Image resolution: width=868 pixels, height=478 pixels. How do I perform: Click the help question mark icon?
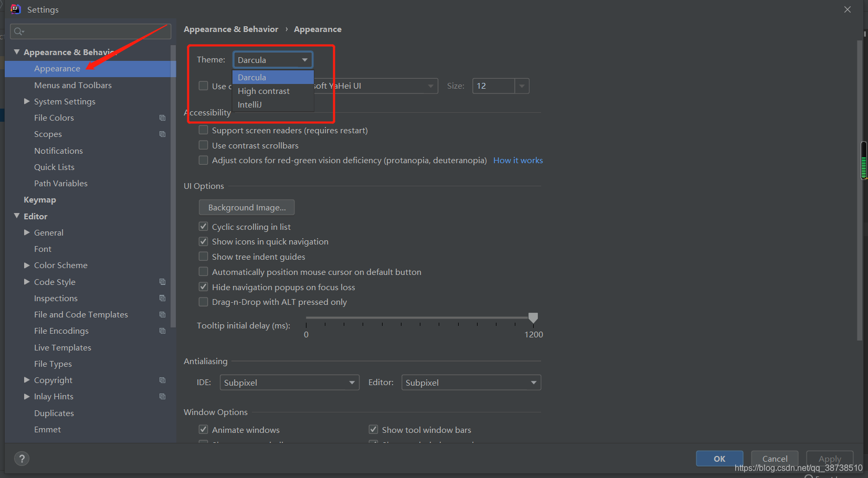coord(22,459)
